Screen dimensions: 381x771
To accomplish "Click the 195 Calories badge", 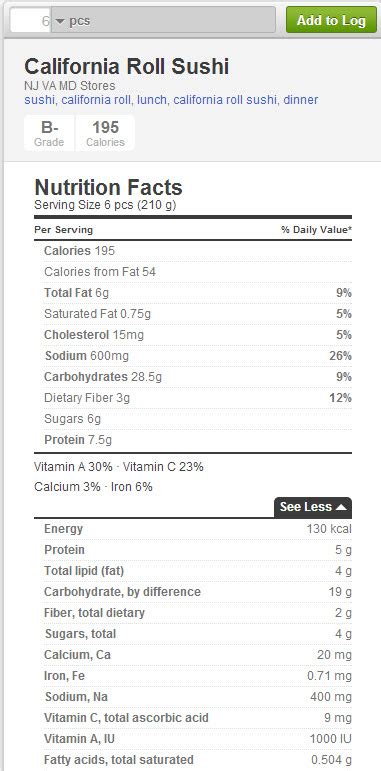I will click(105, 133).
